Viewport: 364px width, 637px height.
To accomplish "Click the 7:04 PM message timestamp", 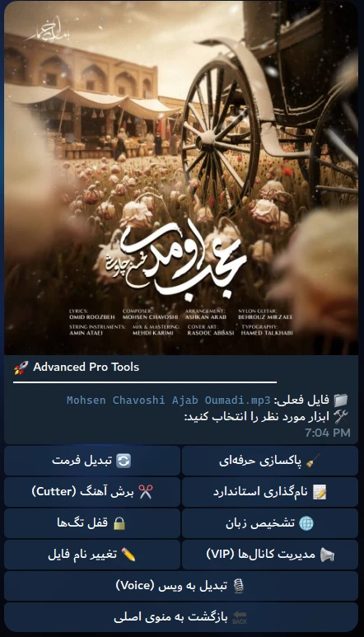I will click(x=328, y=433).
